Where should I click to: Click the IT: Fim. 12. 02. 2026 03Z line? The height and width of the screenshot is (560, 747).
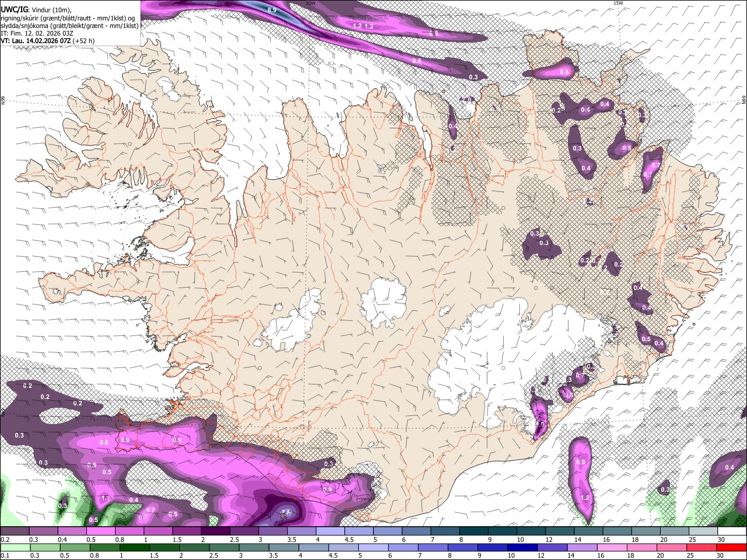click(x=37, y=33)
